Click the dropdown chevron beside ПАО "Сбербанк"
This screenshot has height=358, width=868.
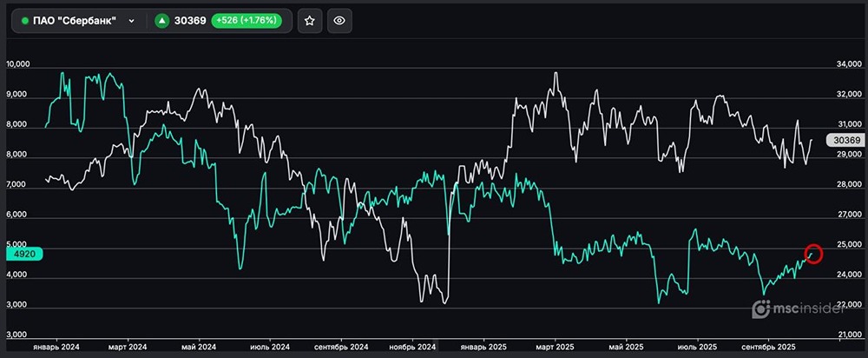pyautogui.click(x=131, y=21)
